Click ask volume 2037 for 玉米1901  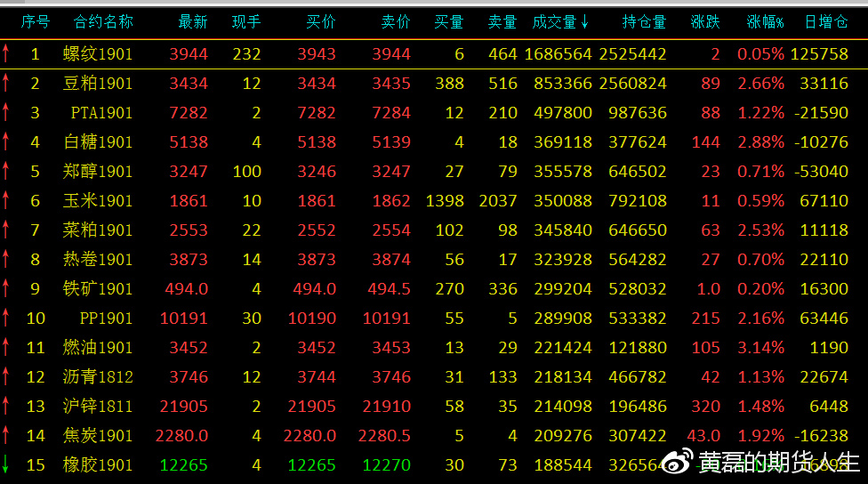(498, 201)
